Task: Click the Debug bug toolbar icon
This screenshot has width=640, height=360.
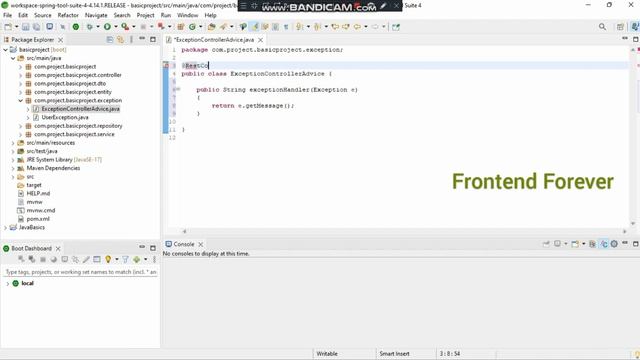Action: click(89, 27)
